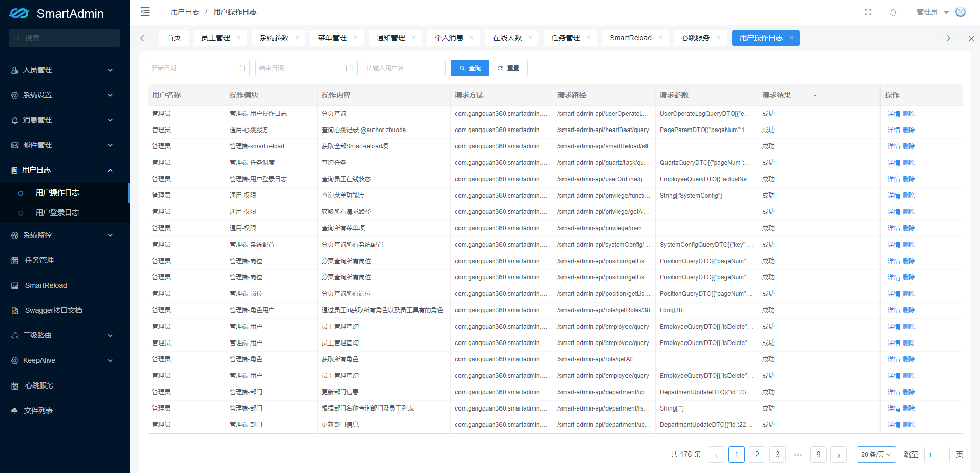Collapse the sidebar with the hamburger icon
The height and width of the screenshot is (473, 980).
145,11
